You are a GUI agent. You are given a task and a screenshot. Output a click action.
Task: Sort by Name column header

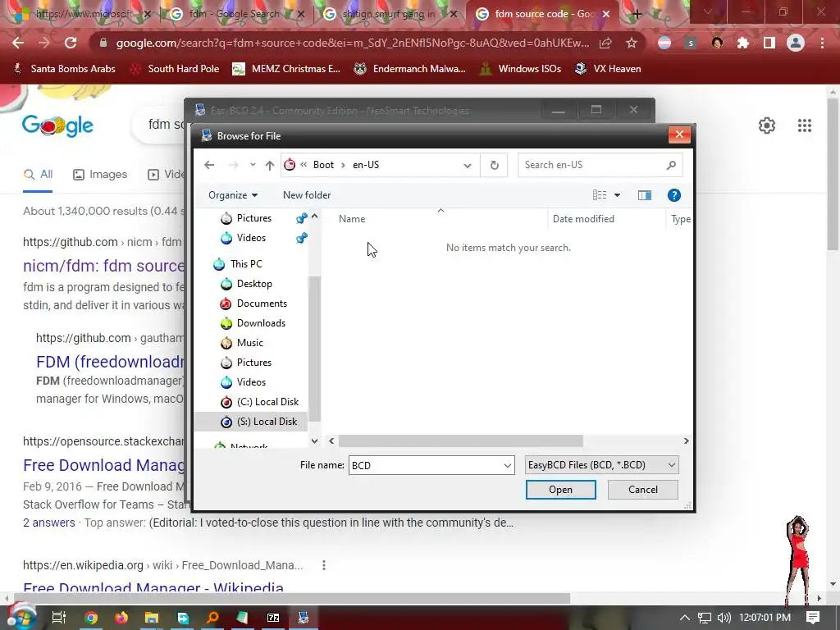[352, 218]
